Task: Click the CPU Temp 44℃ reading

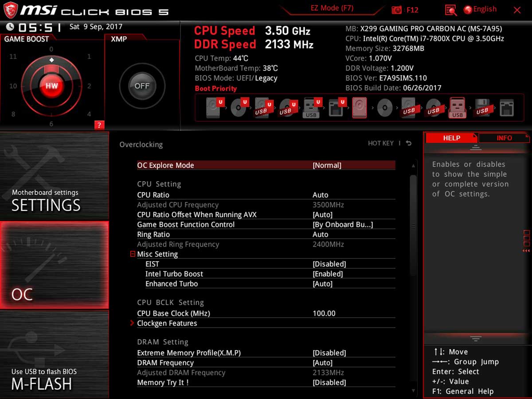Action: click(222, 58)
